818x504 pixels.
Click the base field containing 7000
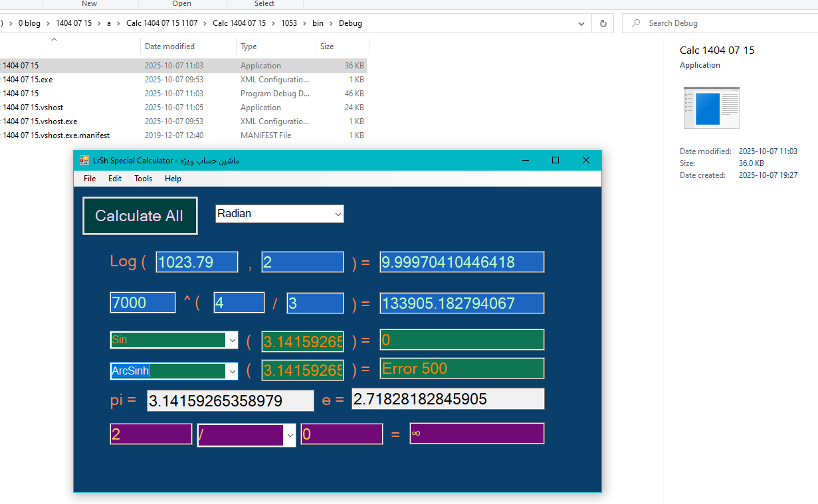[x=142, y=303]
